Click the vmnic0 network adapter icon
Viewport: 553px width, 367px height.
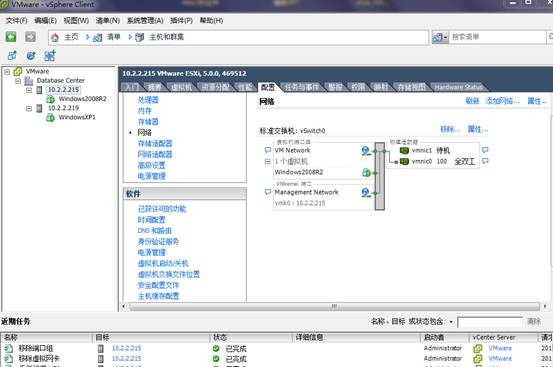(x=404, y=161)
